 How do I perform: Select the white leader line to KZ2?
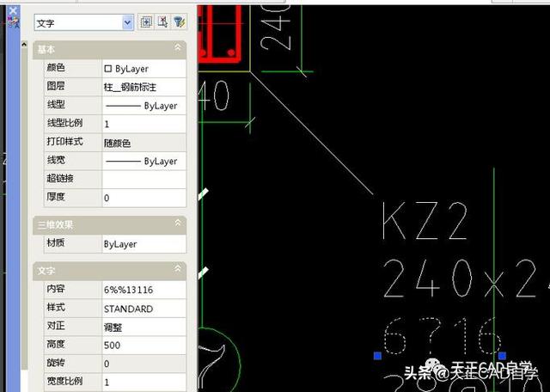click(x=311, y=133)
